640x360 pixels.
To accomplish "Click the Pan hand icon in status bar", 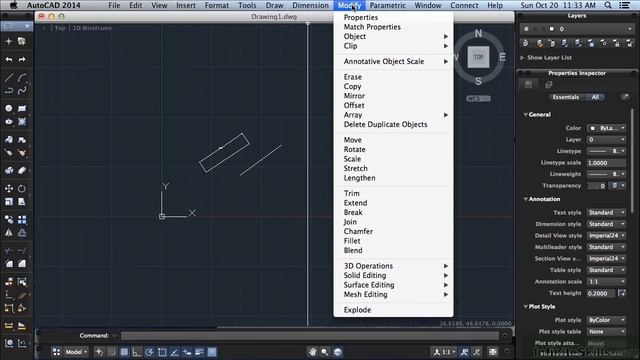I will click(x=312, y=352).
